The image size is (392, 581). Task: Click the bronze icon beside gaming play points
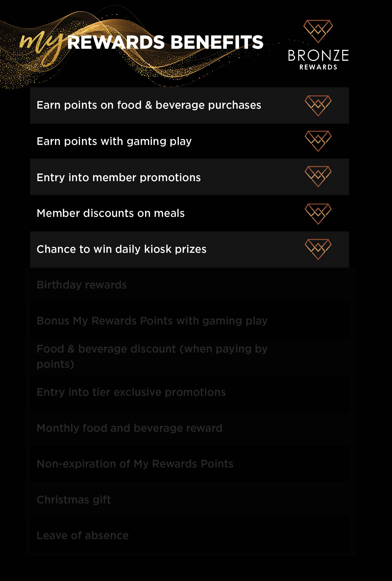click(x=318, y=141)
